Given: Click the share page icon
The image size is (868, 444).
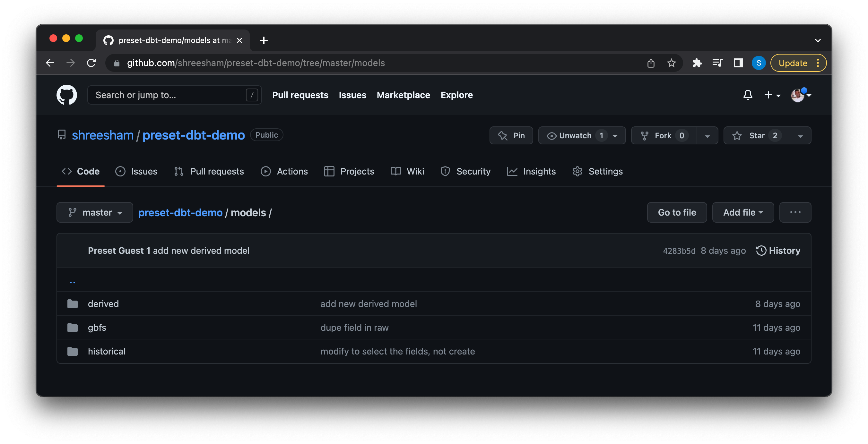Looking at the screenshot, I should 651,63.
